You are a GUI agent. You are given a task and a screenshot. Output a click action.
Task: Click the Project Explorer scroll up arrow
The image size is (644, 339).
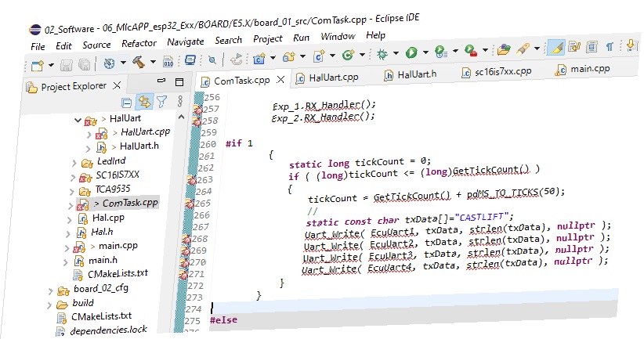click(181, 117)
